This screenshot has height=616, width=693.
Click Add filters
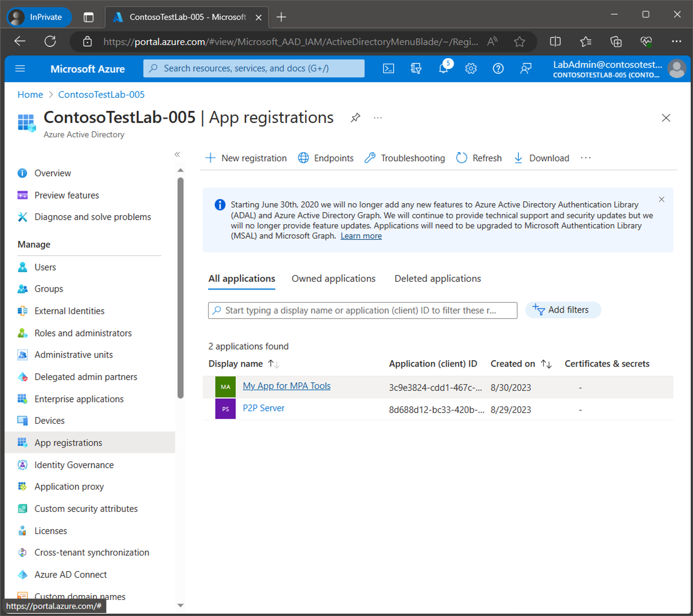click(x=563, y=310)
